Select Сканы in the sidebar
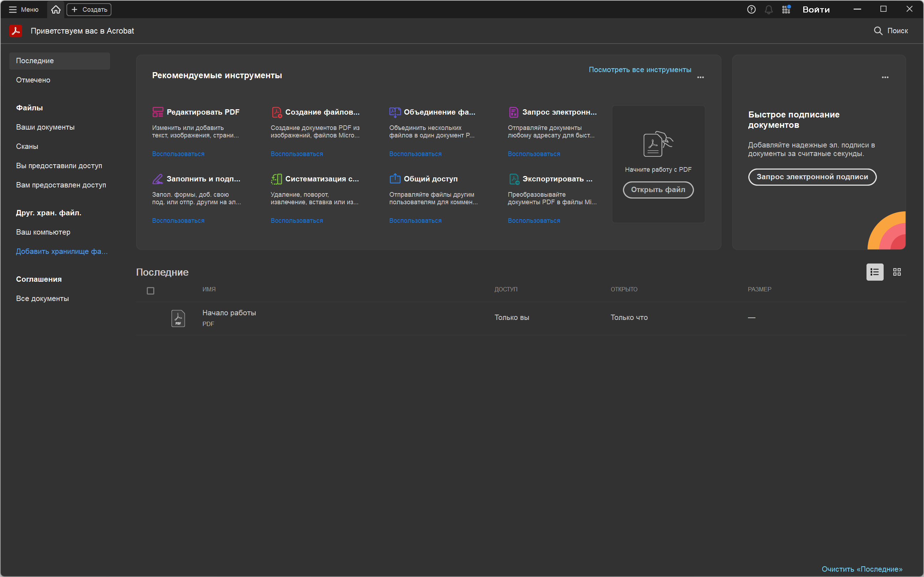Image resolution: width=924 pixels, height=577 pixels. 27,146
